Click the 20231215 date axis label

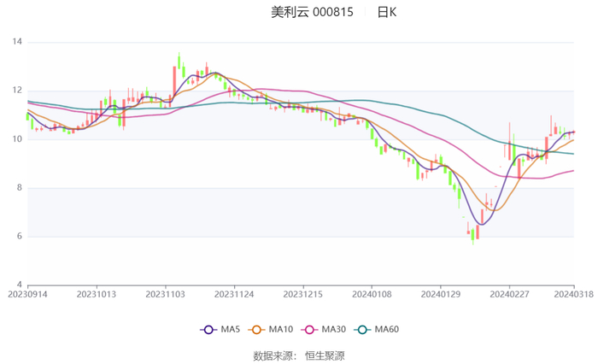tap(302, 293)
